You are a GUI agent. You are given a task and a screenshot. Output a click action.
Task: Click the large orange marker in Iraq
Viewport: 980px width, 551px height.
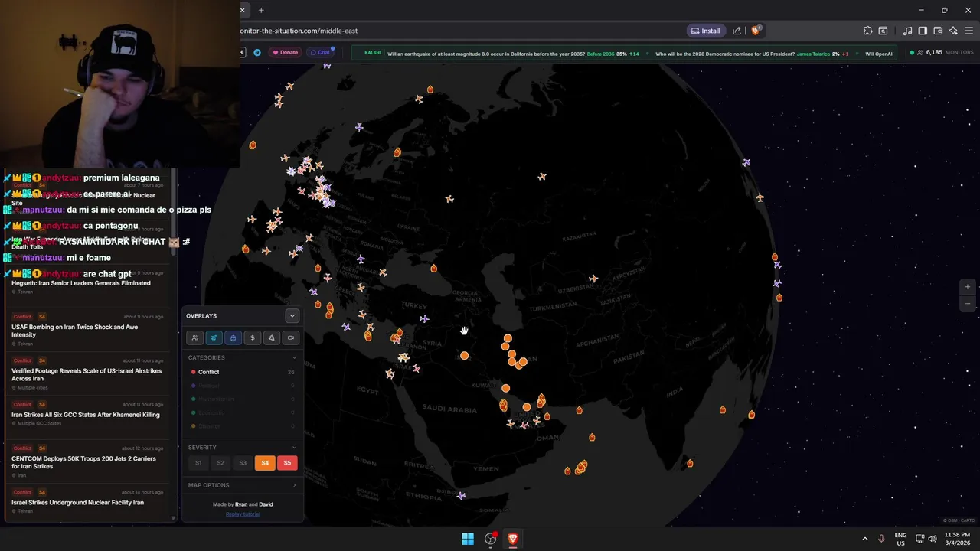click(464, 356)
